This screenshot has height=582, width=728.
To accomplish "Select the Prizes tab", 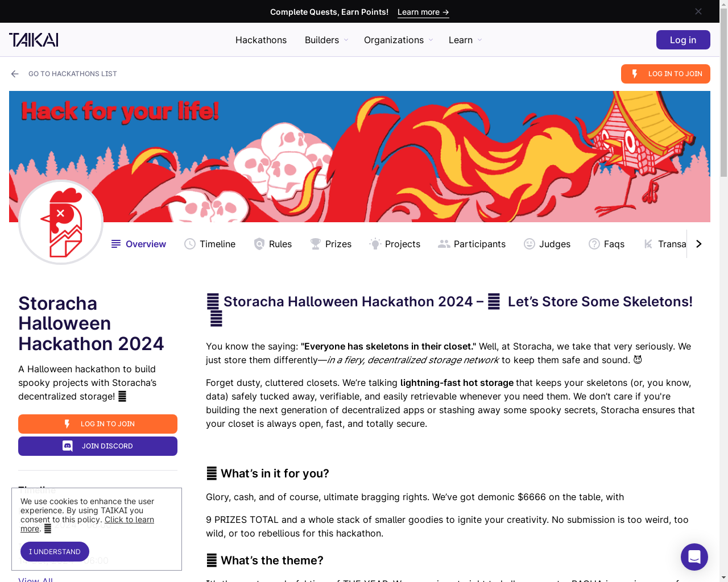I will pyautogui.click(x=330, y=244).
